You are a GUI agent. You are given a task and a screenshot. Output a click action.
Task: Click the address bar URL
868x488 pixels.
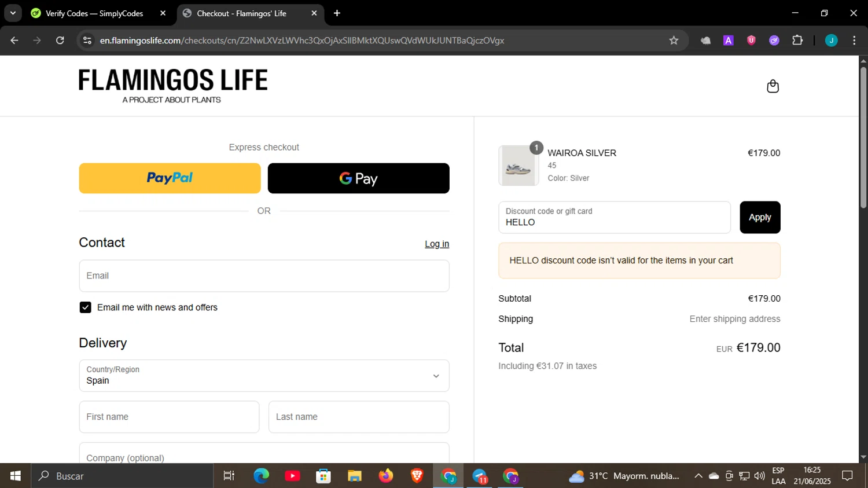[302, 41]
